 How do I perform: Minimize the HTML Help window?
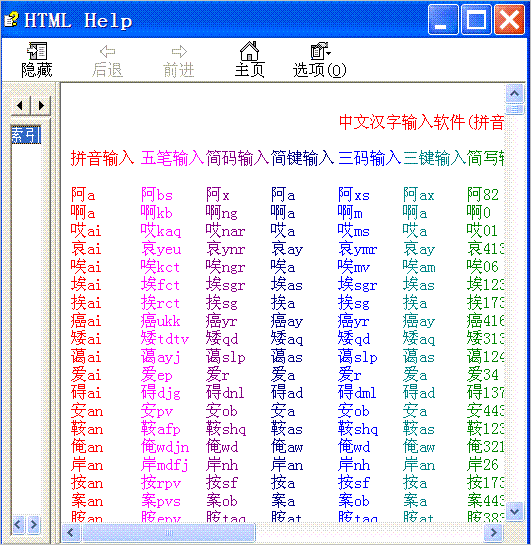(x=443, y=19)
